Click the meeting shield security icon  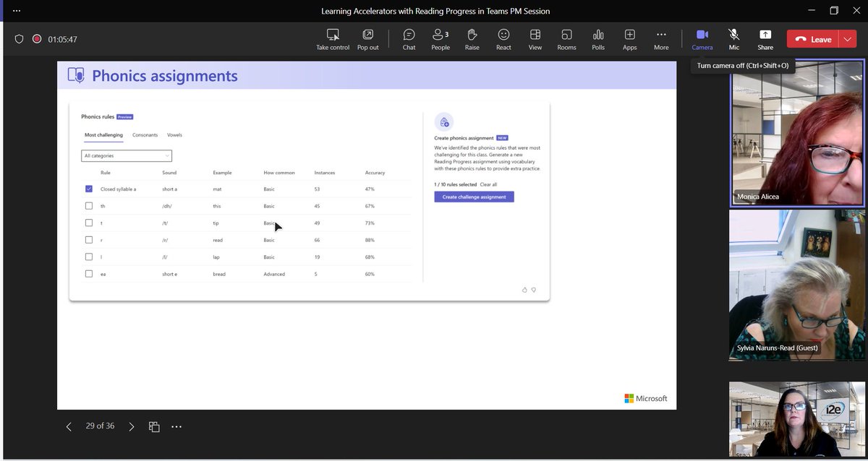pos(20,39)
